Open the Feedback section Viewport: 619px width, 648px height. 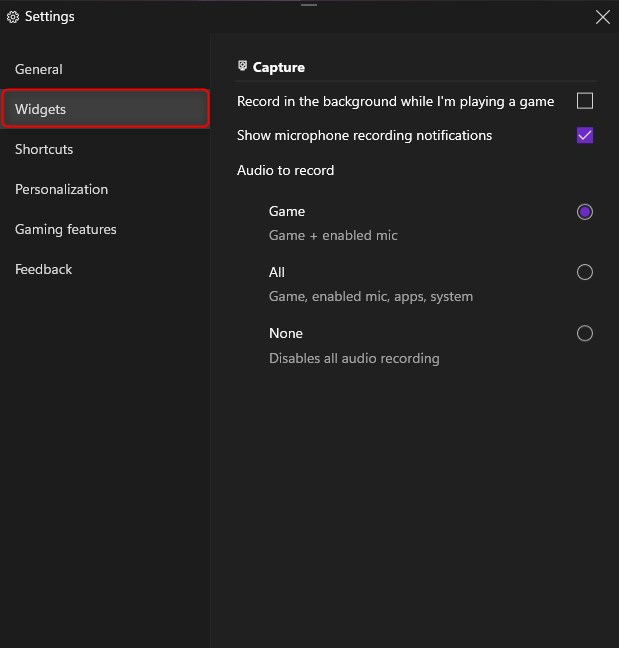[105, 269]
